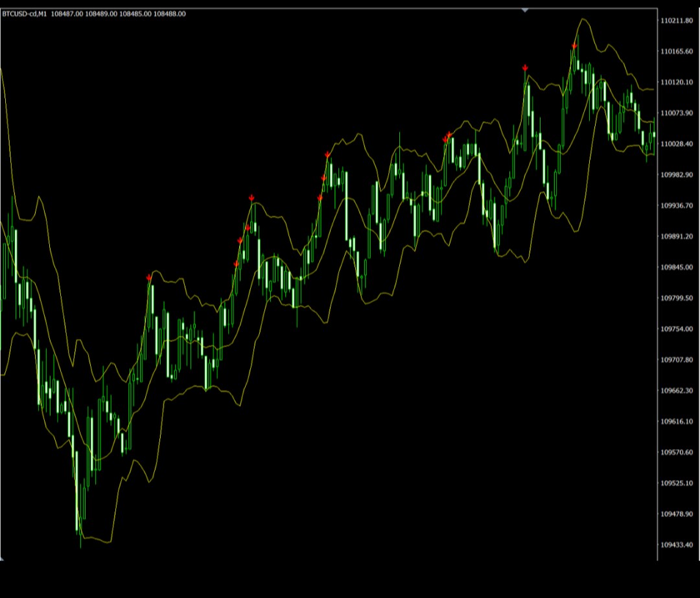Click the 109478.90 price scale label
700x598 pixels.
click(x=677, y=514)
